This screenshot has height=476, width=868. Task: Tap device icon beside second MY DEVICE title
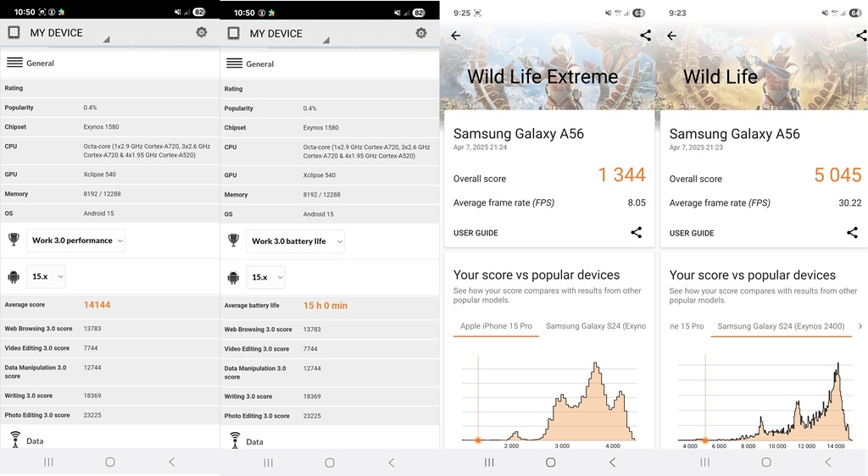(234, 33)
